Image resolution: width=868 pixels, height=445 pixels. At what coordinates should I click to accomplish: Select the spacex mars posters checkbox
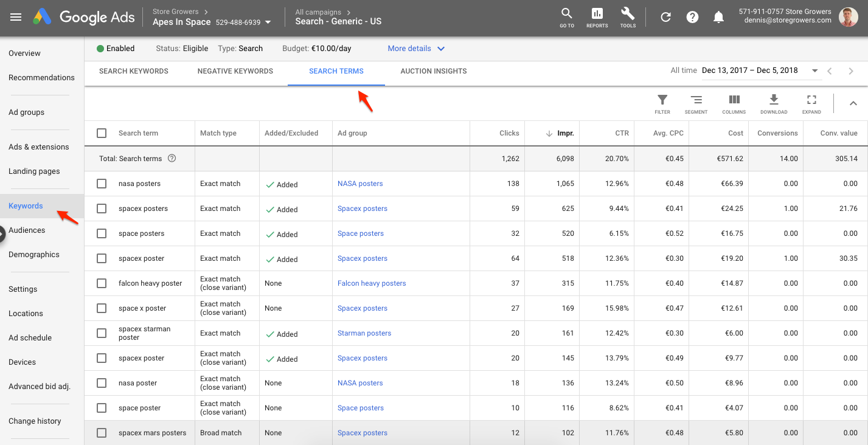click(x=101, y=432)
